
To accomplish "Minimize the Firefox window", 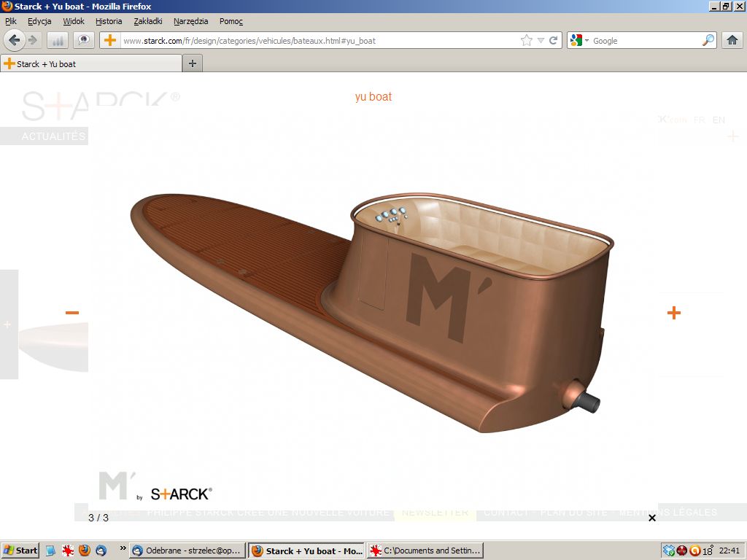I will pos(714,6).
